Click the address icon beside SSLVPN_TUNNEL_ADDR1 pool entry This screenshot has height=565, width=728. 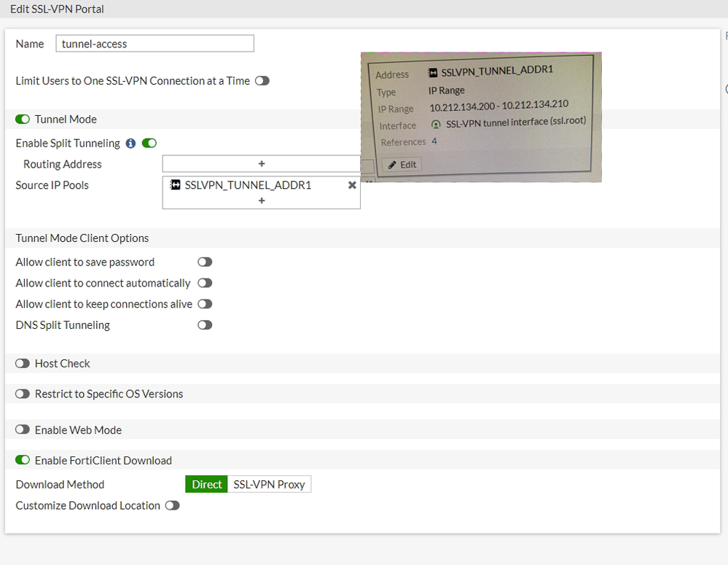[x=175, y=185]
